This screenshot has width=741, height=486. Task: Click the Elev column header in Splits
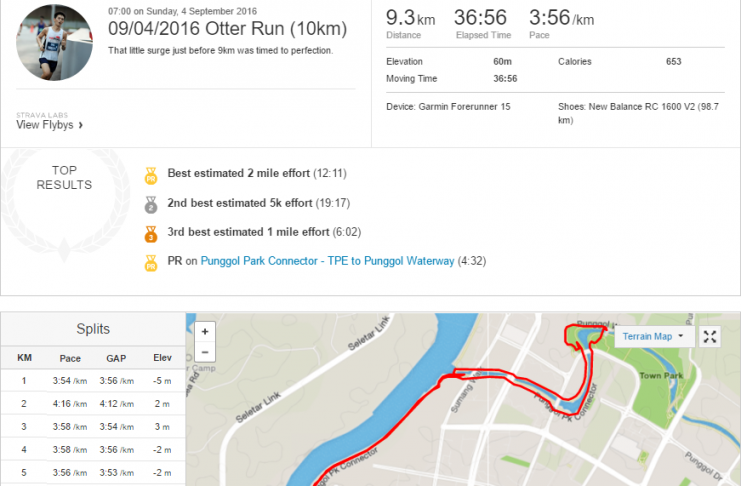point(162,358)
